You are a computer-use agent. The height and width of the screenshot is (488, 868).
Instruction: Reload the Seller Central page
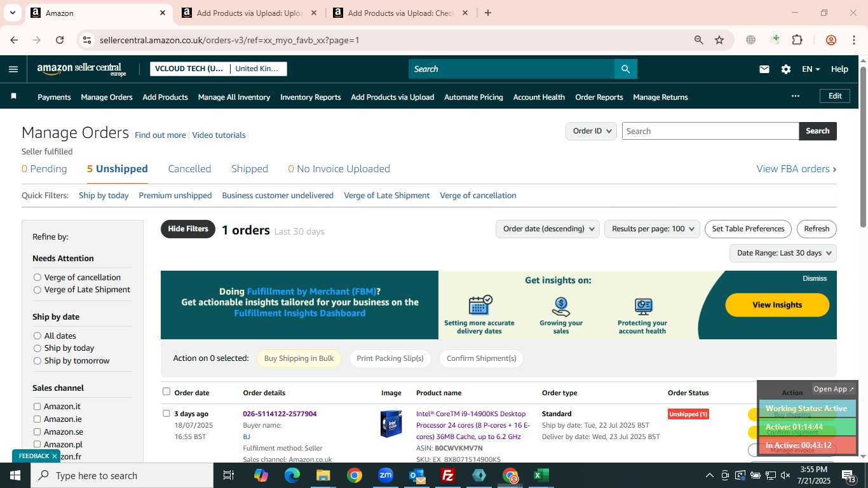pos(60,40)
